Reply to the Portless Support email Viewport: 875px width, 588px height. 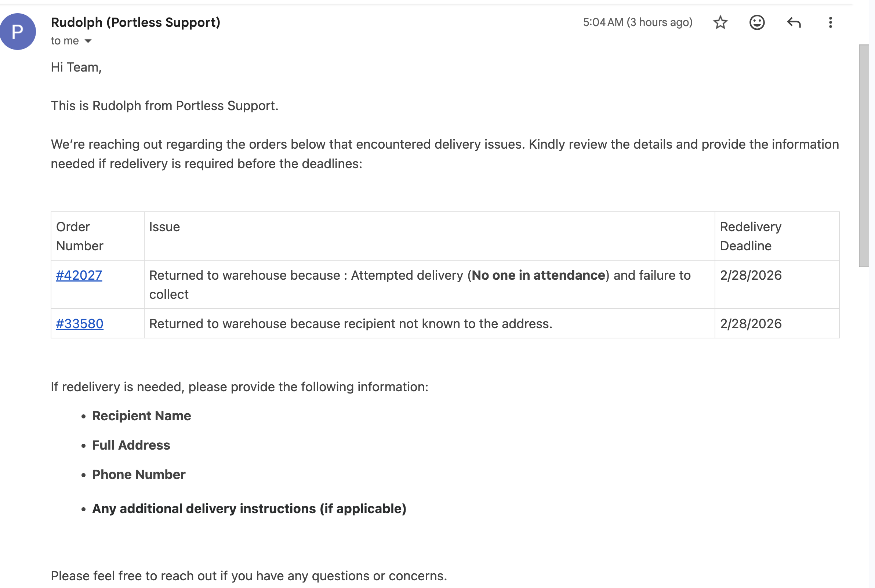point(794,22)
